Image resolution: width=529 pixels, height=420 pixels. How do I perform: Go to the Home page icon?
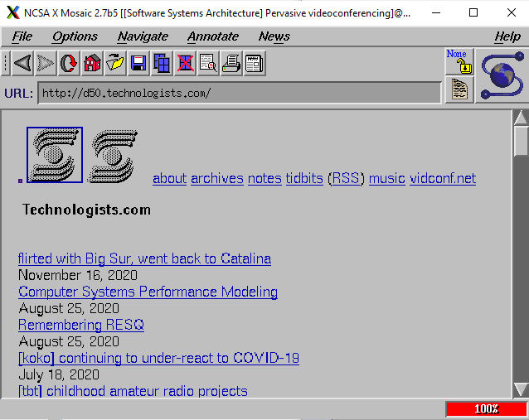pyautogui.click(x=92, y=63)
